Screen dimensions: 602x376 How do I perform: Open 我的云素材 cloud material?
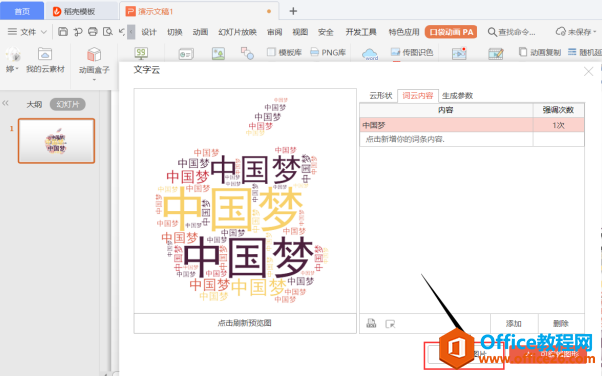[45, 60]
